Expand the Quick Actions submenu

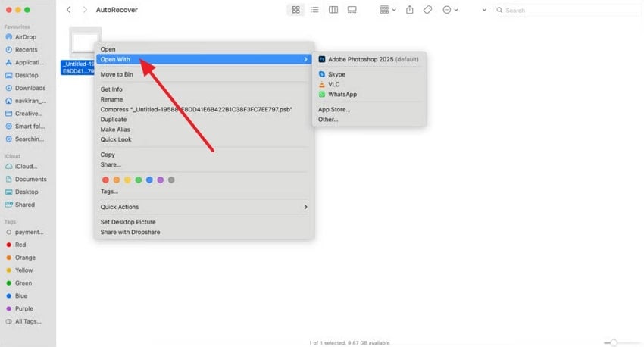tap(204, 207)
